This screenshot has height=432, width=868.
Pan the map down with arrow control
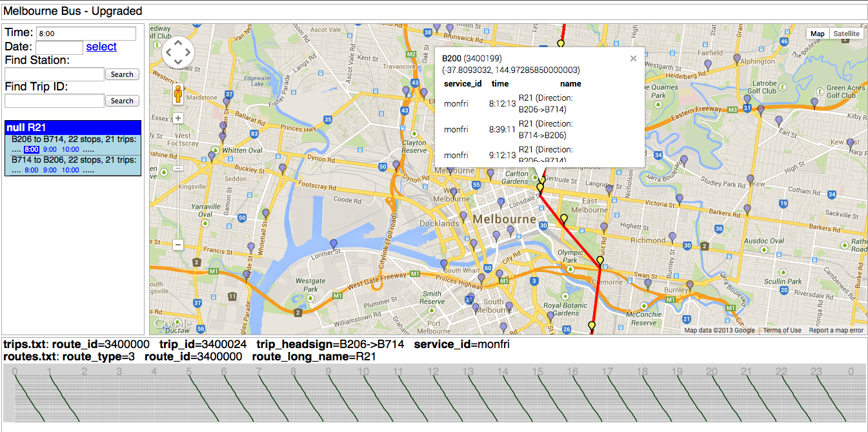[177, 61]
